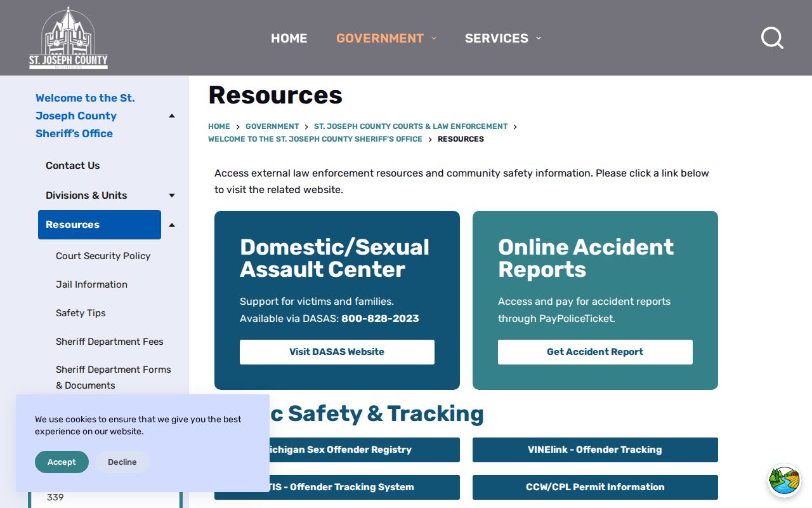
Task: Expand the Services menu dropdown arrow
Action: pos(539,38)
